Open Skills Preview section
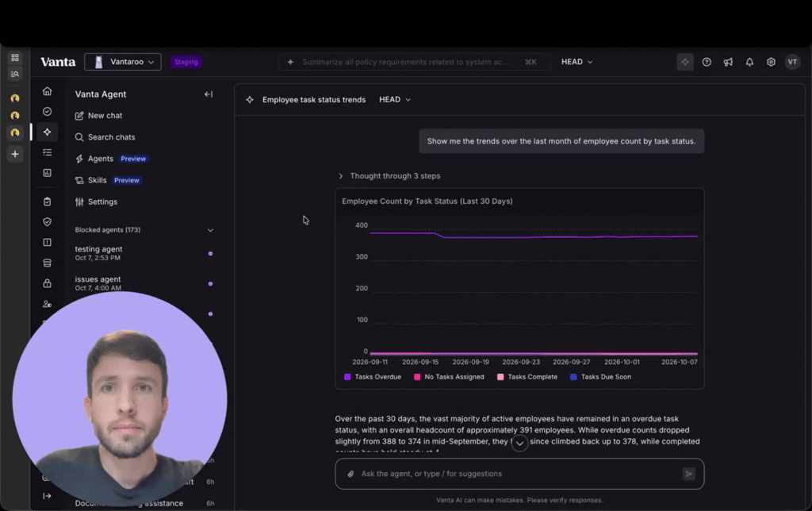Image resolution: width=812 pixels, height=511 pixels. (x=108, y=180)
